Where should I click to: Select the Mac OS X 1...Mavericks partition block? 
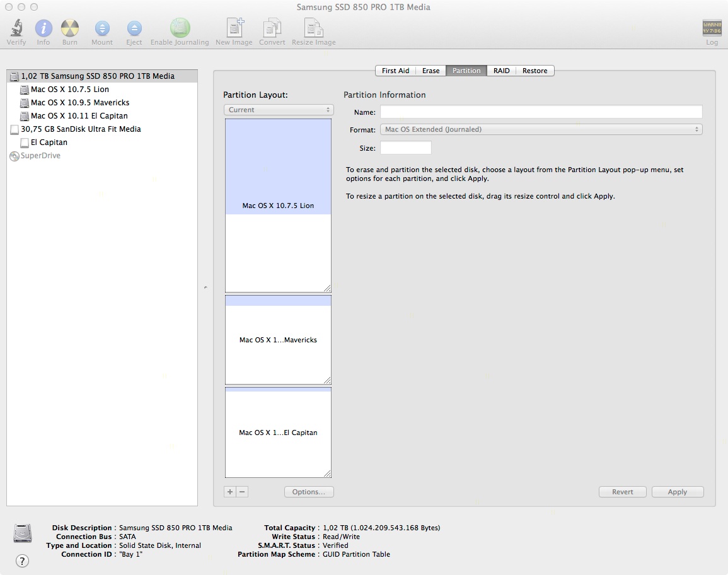(x=278, y=340)
